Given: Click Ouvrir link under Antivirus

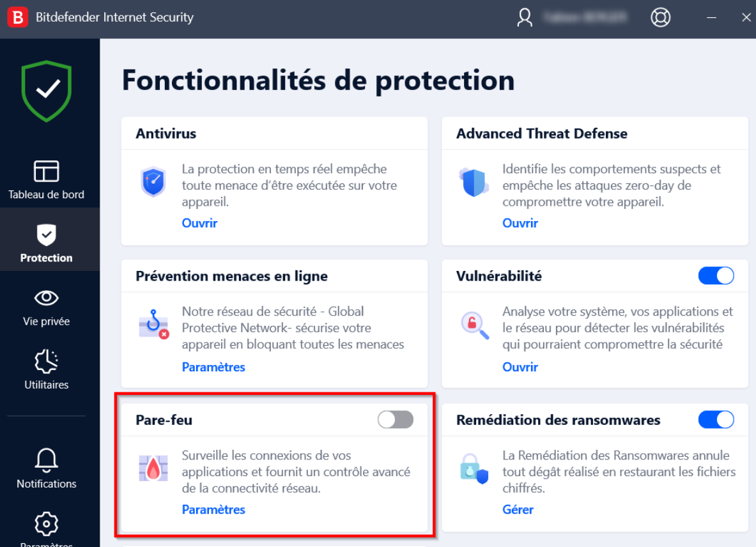Looking at the screenshot, I should coord(199,223).
